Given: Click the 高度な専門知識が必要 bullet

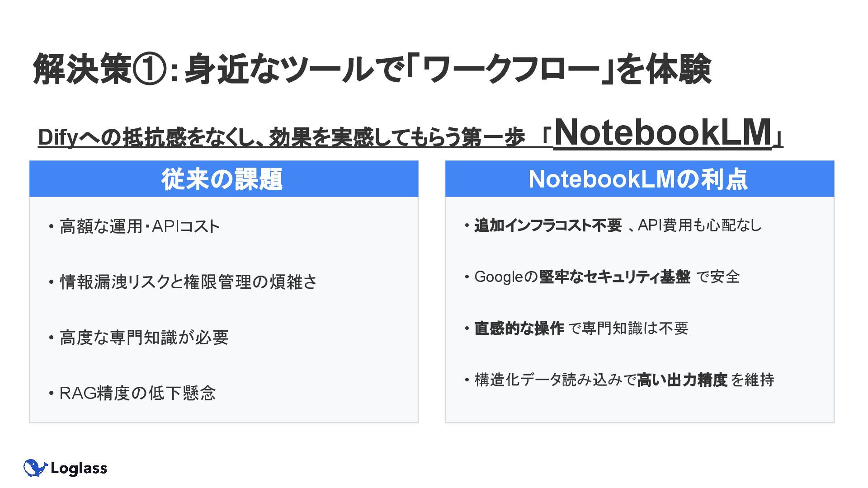Looking at the screenshot, I should (144, 338).
